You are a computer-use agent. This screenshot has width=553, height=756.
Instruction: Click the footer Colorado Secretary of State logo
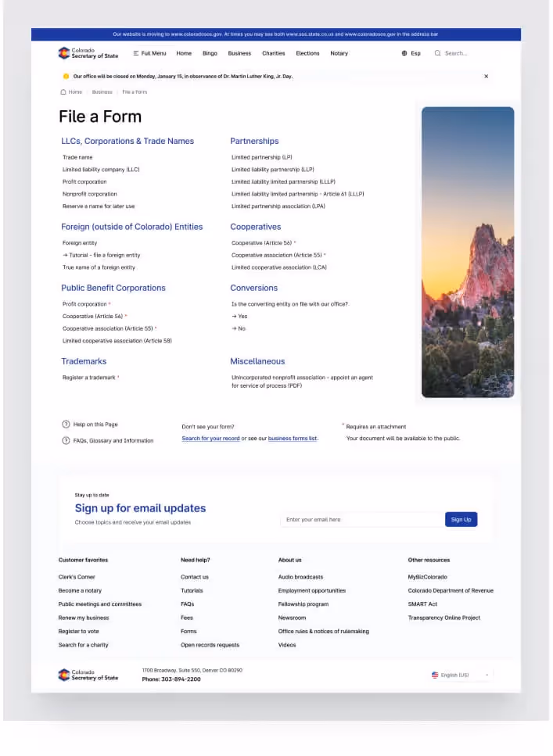click(x=88, y=675)
